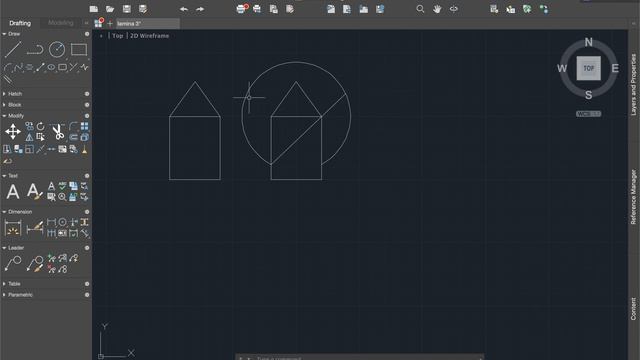Click the Type a command input field
Screen dimensions: 640x360
(359, 358)
